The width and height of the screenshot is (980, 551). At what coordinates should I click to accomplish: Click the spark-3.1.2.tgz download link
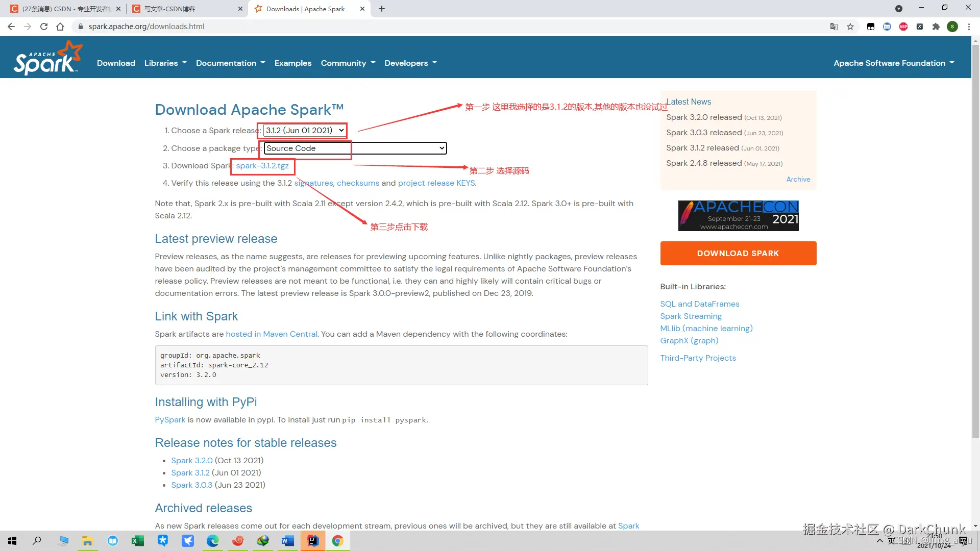click(262, 166)
